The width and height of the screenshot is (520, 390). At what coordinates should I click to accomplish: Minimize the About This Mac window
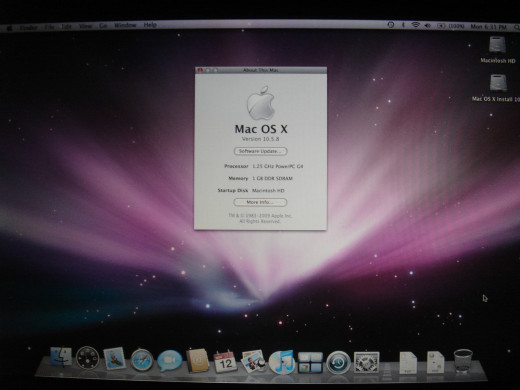[x=208, y=70]
